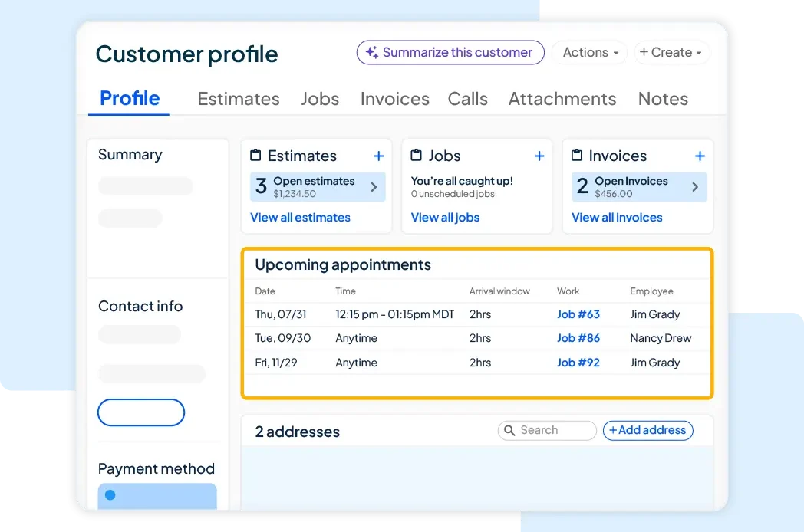Switch to the Estimates tab

coord(239,99)
